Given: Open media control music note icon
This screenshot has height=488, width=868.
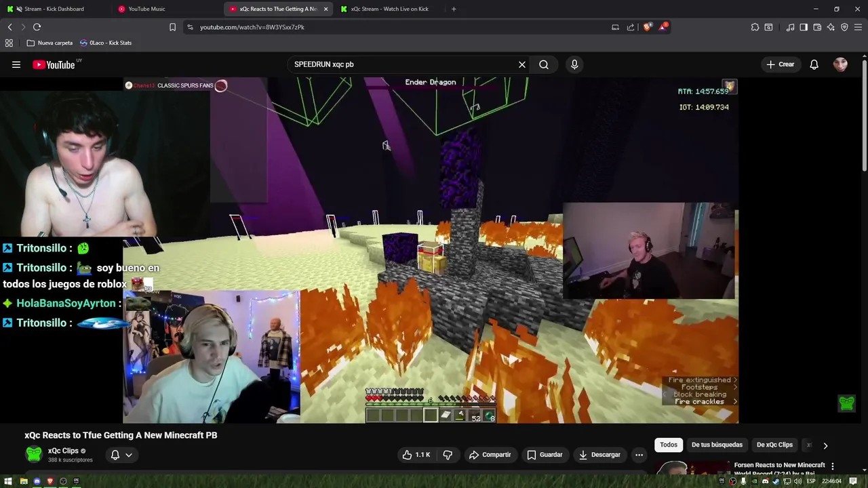Looking at the screenshot, I should coord(790,27).
